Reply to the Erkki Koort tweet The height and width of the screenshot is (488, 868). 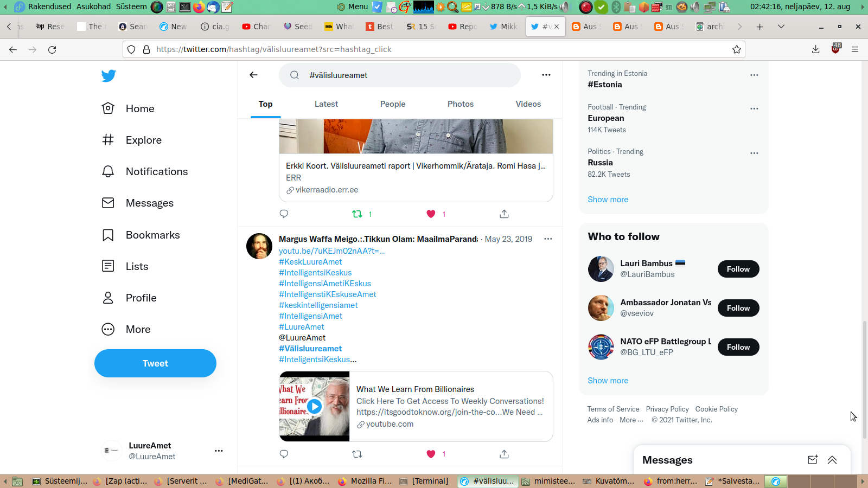(284, 214)
